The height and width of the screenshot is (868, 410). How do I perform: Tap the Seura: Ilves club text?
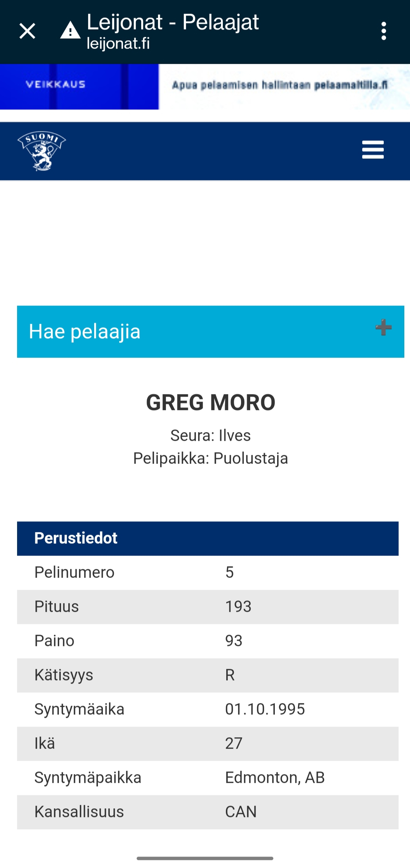pos(211,436)
